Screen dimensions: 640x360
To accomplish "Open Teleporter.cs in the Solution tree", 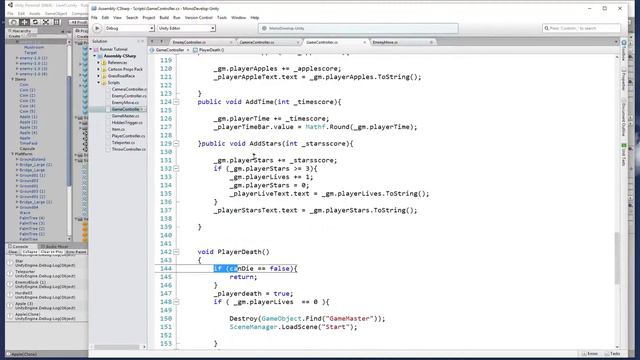I will 123,142.
